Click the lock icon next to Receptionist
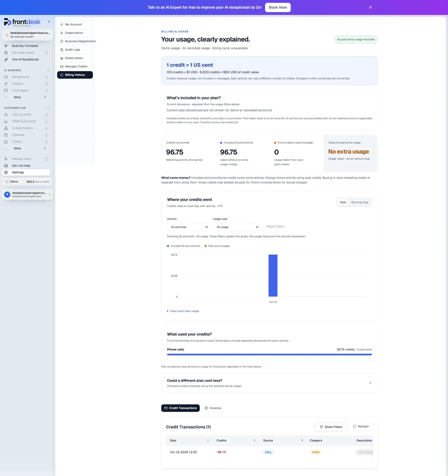Image resolution: width=448 pixels, height=476 pixels. (46, 77)
